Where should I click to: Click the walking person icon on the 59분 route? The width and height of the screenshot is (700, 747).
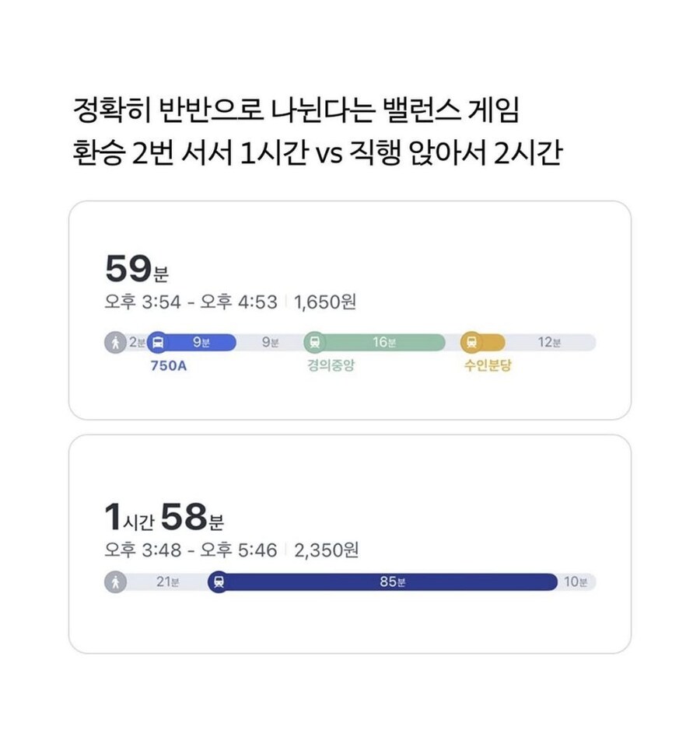(x=115, y=340)
